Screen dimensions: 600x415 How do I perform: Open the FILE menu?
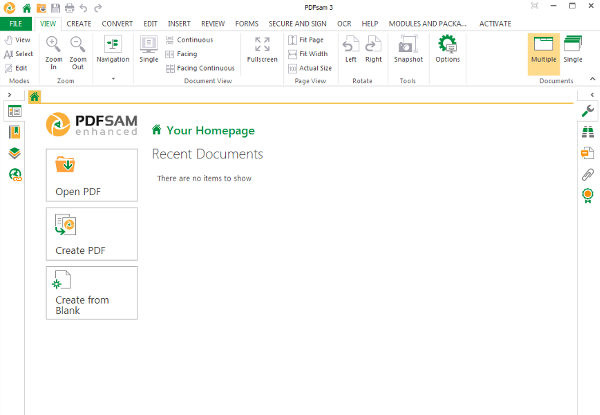click(x=16, y=24)
